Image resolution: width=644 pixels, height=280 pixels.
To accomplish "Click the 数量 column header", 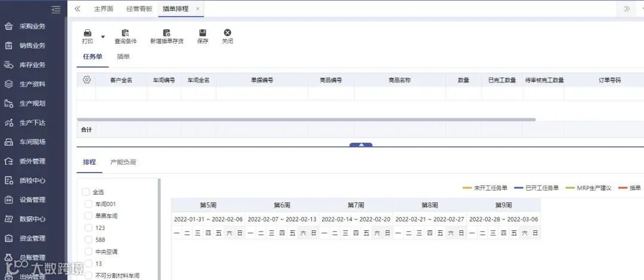I will pos(464,80).
